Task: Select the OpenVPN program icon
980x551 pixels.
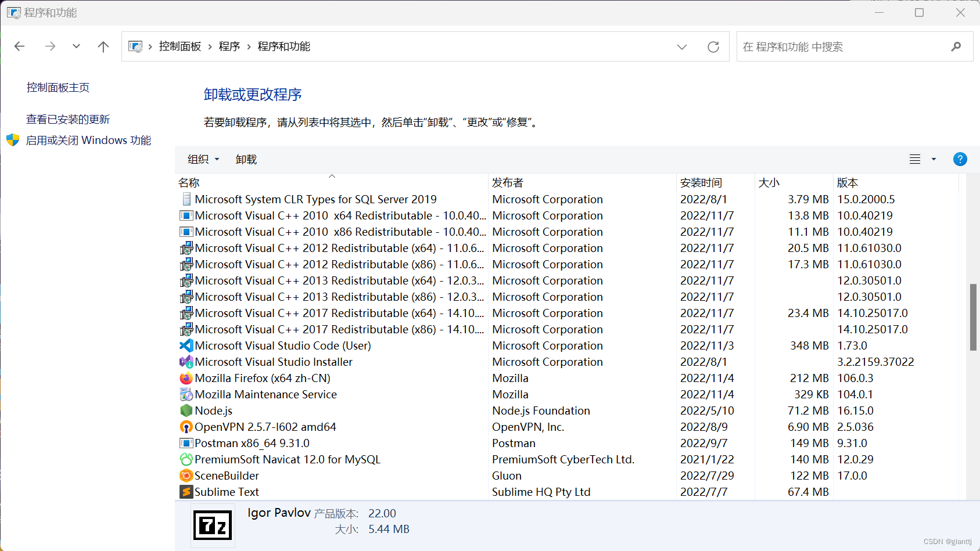Action: click(185, 427)
